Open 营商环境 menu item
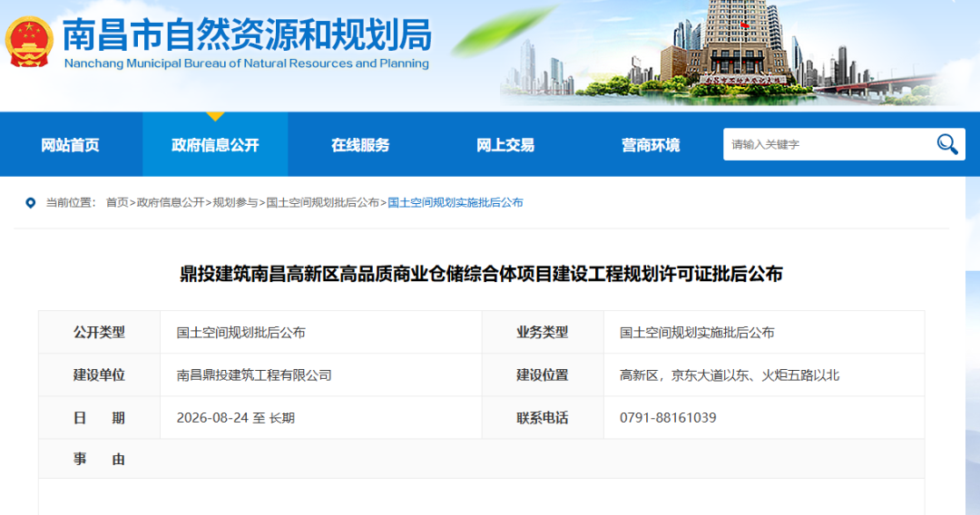 pos(651,145)
